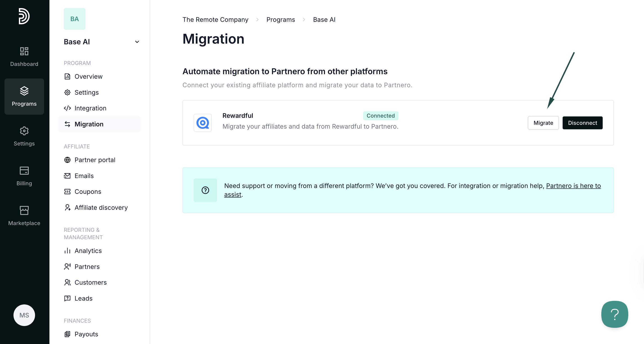This screenshot has width=644, height=344.
Task: Expand the Base AI program dropdown
Action: coord(137,42)
